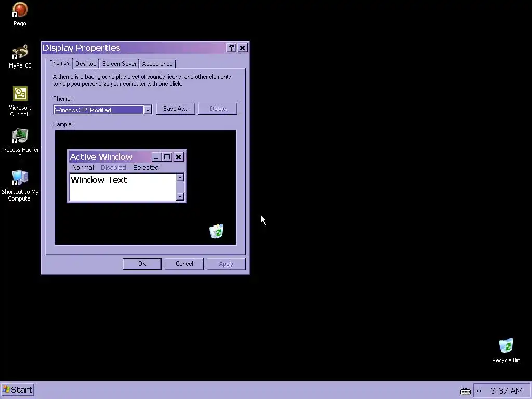Select the Microsoft Outlook desktop icon

pyautogui.click(x=20, y=102)
